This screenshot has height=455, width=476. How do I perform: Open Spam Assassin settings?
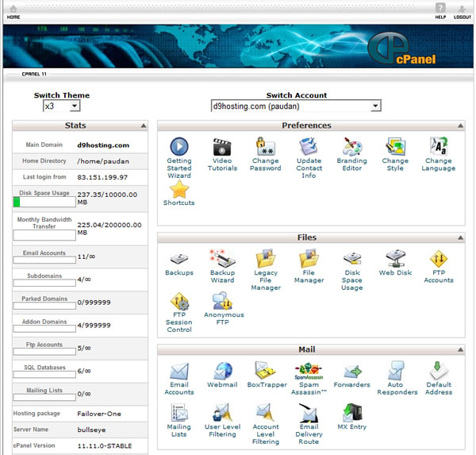(x=309, y=371)
